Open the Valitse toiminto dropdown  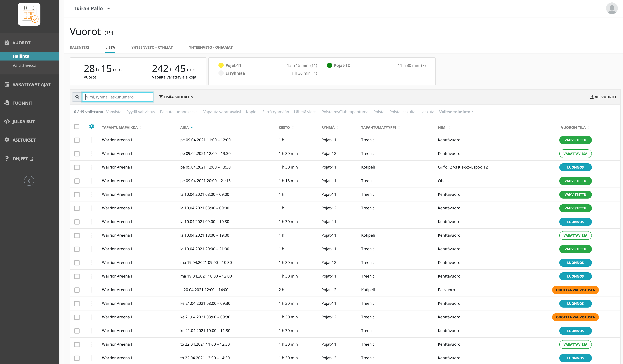[456, 112]
